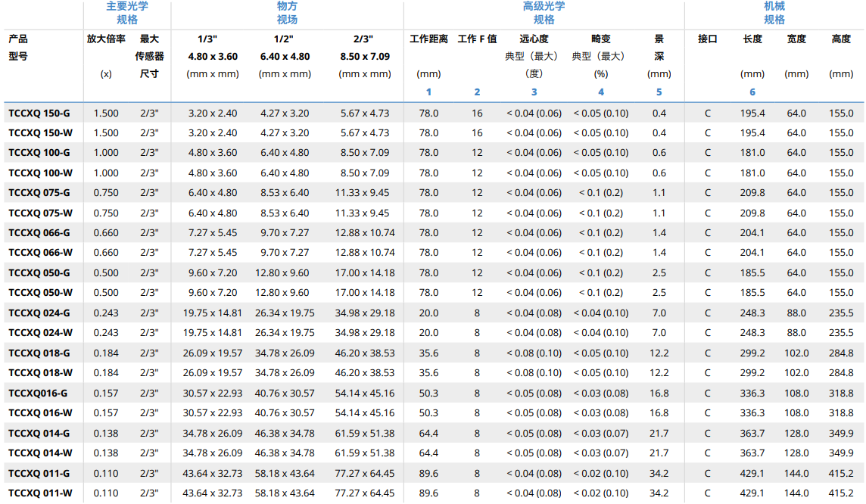Select the TCCXQ016-G model name

(x=38, y=394)
